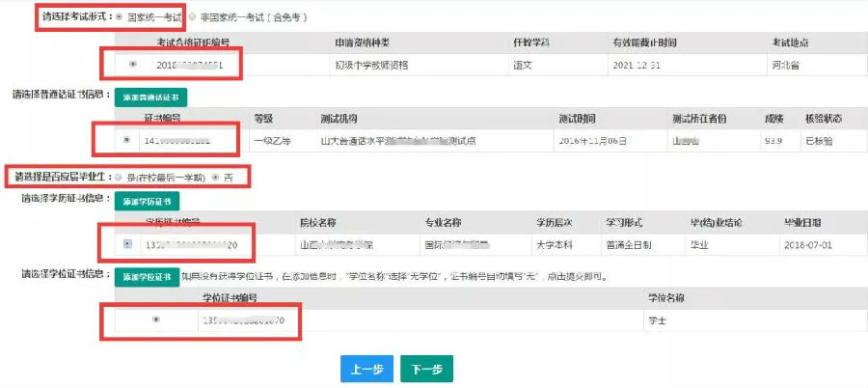This screenshot has width=868, height=388.
Task: Choose 否 for the 应届毕业生 question
Action: pyautogui.click(x=215, y=178)
